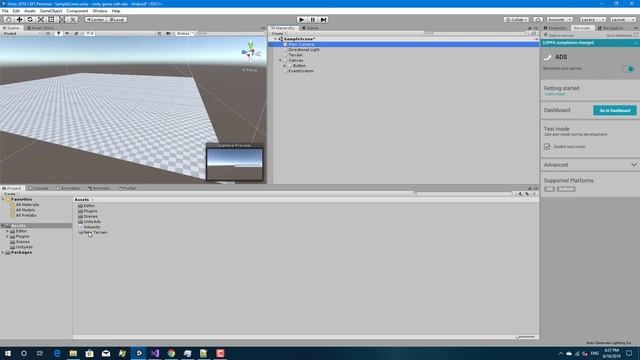Select the Hand tool in the toolbar
Image resolution: width=640 pixels, height=360 pixels.
(x=8, y=19)
